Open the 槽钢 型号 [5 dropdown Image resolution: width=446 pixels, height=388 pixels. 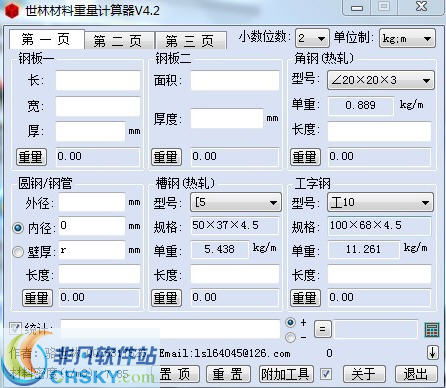(x=236, y=202)
